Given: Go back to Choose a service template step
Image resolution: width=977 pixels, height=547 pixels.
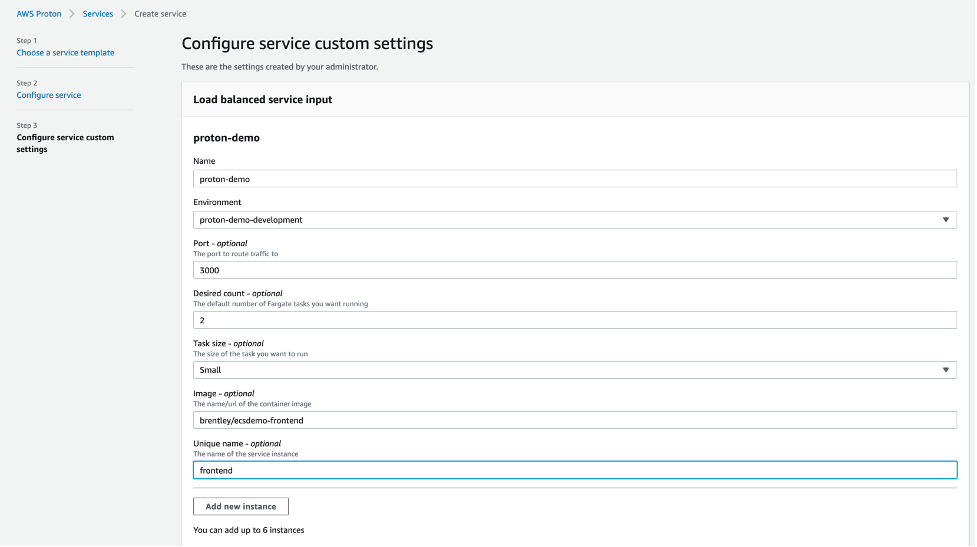Looking at the screenshot, I should click(65, 53).
